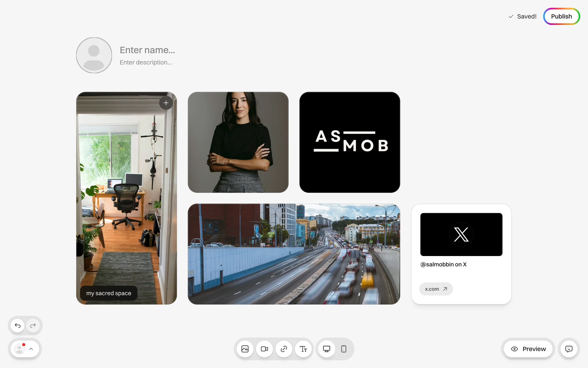
Task: Open page Preview
Action: click(x=528, y=349)
